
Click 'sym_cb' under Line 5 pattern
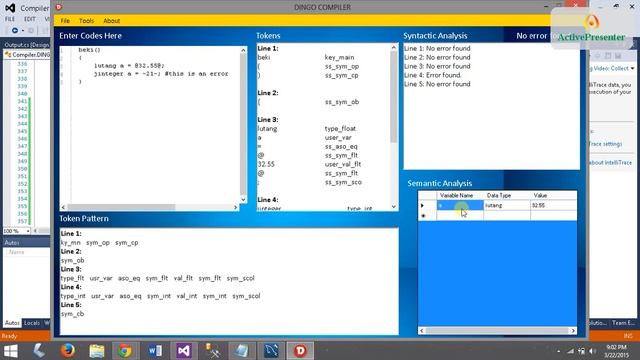(72, 314)
